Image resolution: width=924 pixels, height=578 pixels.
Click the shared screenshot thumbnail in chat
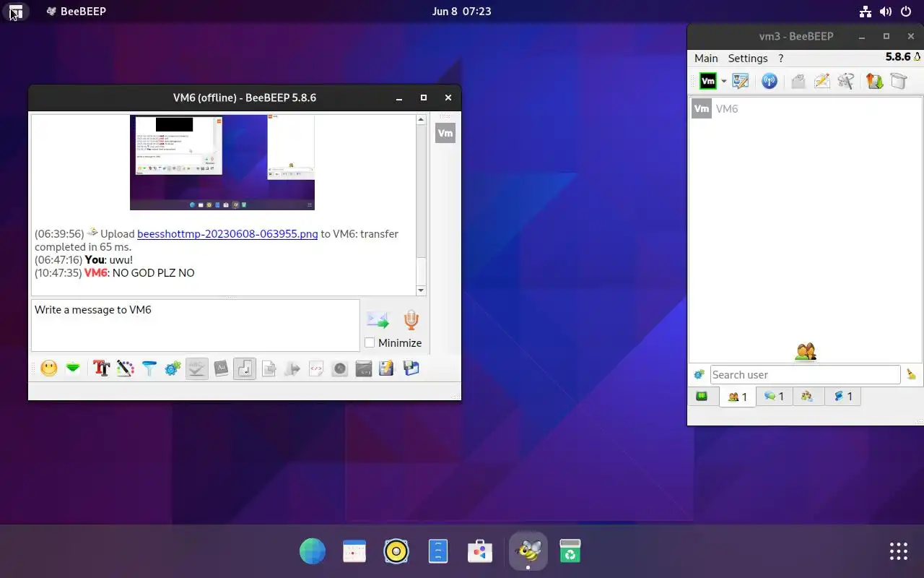pos(222,163)
